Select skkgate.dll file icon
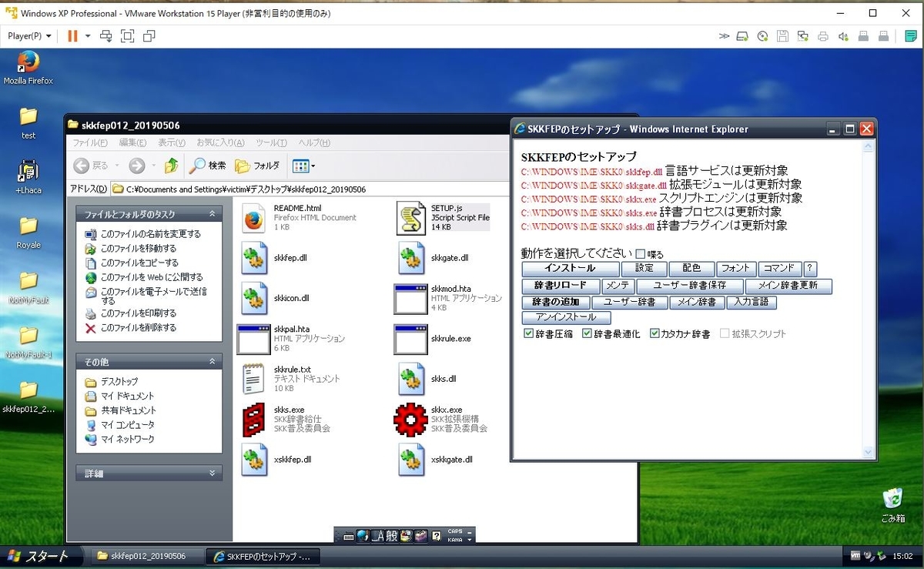Viewport: 924px width, 569px height. (411, 258)
